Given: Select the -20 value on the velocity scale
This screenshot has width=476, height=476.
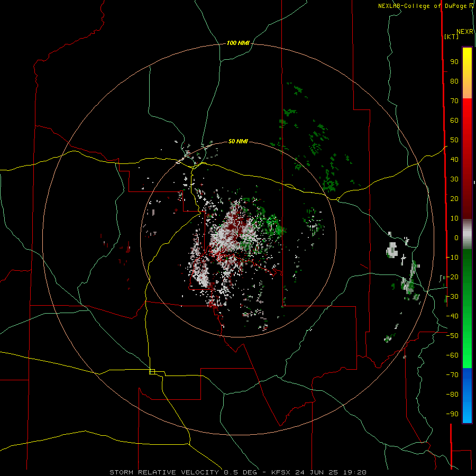Looking at the screenshot, I should (x=452, y=277).
